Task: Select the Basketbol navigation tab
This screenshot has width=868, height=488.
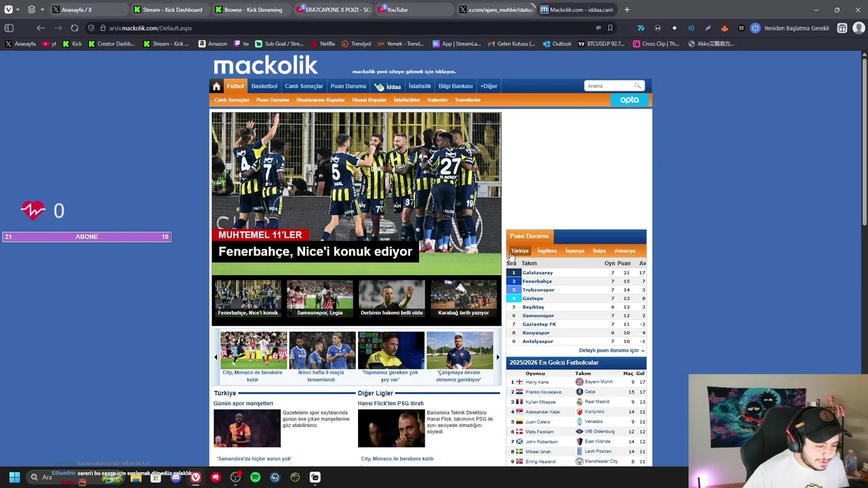Action: (264, 86)
